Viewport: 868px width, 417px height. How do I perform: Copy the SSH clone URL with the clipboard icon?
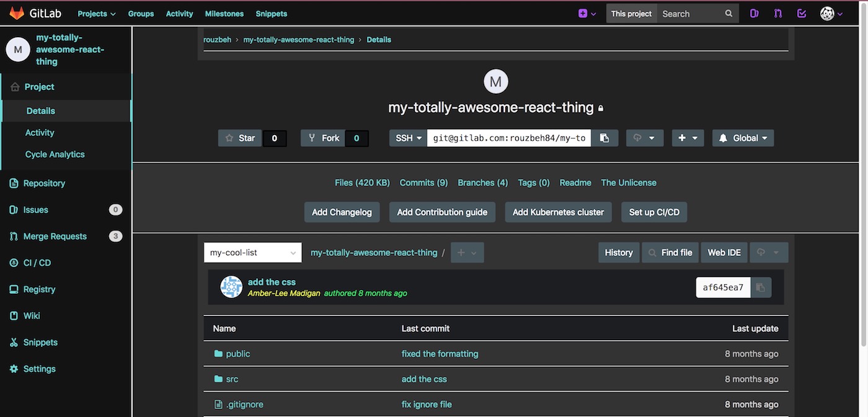tap(604, 138)
